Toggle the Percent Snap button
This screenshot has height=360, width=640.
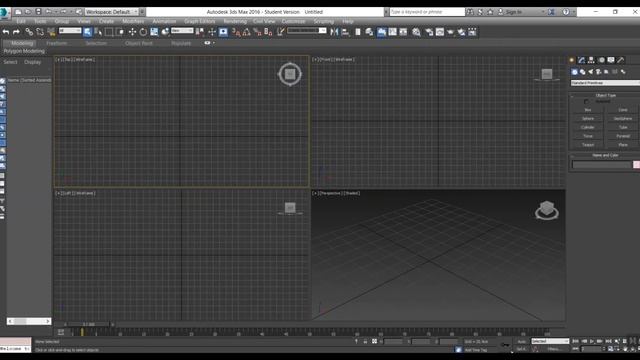257,32
